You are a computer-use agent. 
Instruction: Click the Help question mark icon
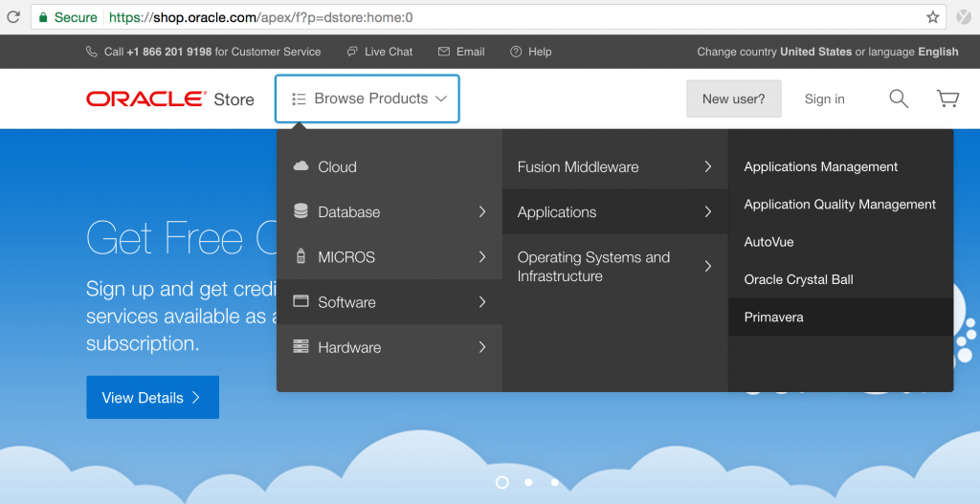(516, 52)
